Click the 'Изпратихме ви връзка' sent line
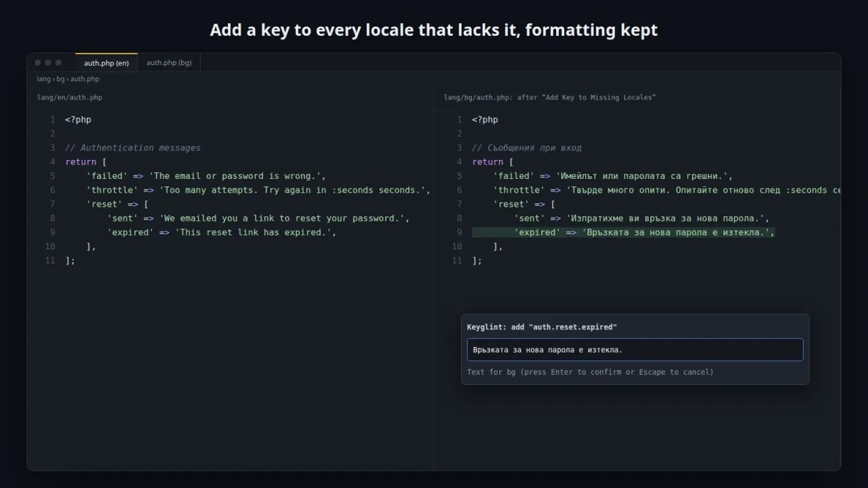 tap(642, 218)
